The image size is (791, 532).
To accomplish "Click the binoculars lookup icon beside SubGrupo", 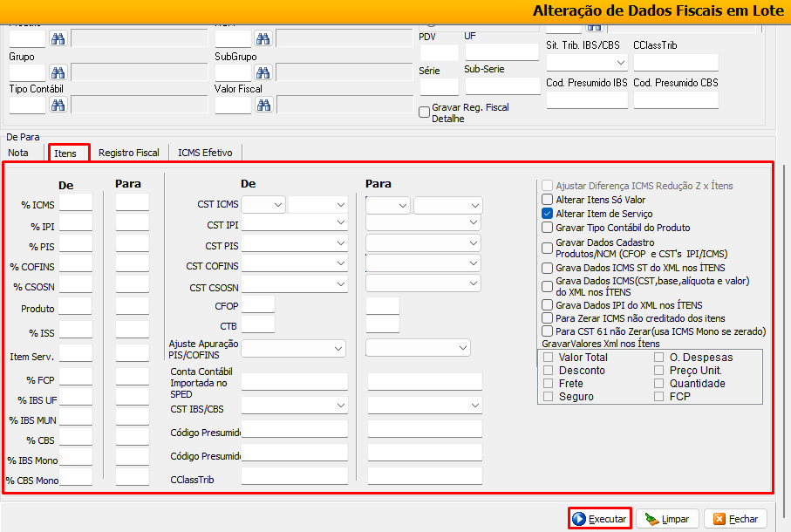I will 263,72.
